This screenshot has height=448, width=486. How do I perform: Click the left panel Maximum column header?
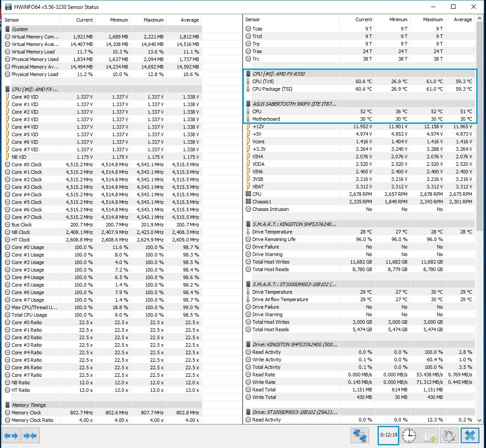(148, 20)
